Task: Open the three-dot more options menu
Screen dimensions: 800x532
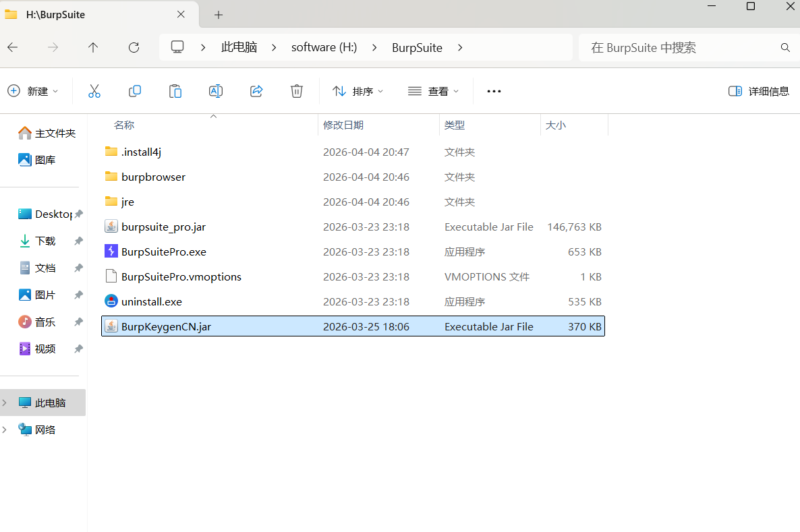Action: (x=494, y=91)
